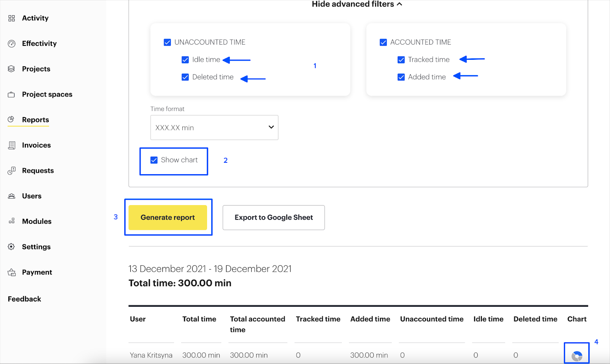Viewport: 610px width, 364px height.
Task: Disable the Tracked time checkbox
Action: (401, 60)
